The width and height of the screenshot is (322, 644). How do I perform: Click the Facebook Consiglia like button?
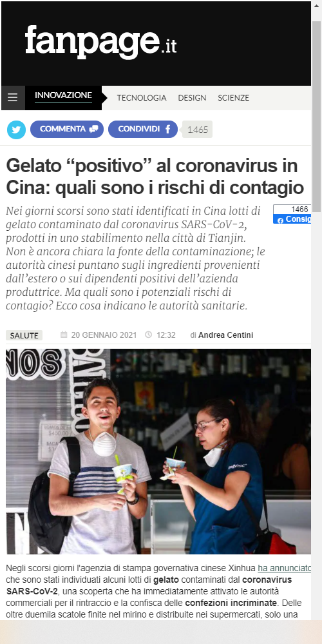point(292,219)
